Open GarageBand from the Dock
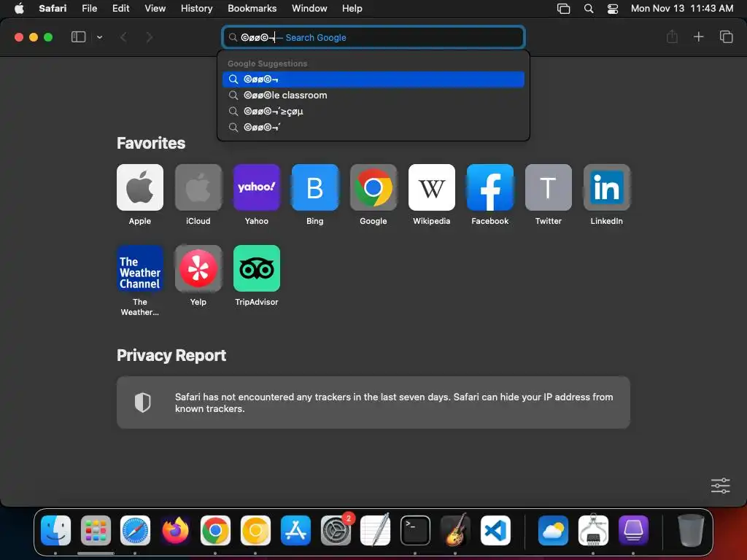 [455, 530]
